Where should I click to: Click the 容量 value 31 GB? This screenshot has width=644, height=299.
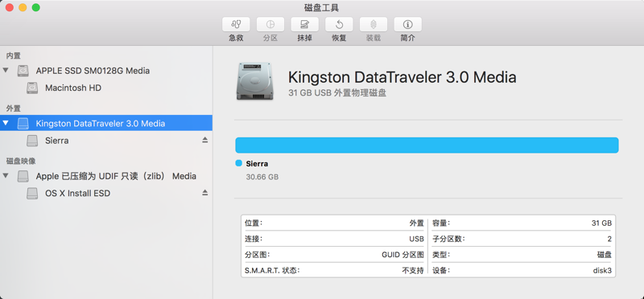(x=601, y=223)
